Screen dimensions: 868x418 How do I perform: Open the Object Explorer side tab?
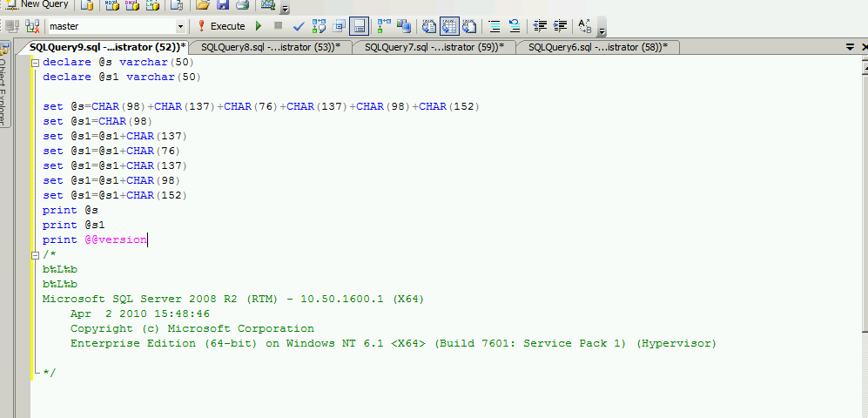3,84
